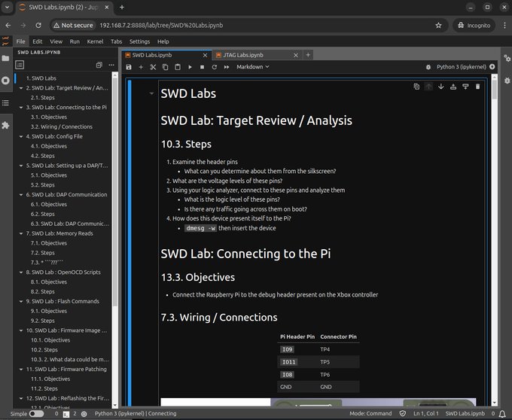Cut selected cell with scissors icon
This screenshot has width=512, height=420.
pyautogui.click(x=153, y=67)
